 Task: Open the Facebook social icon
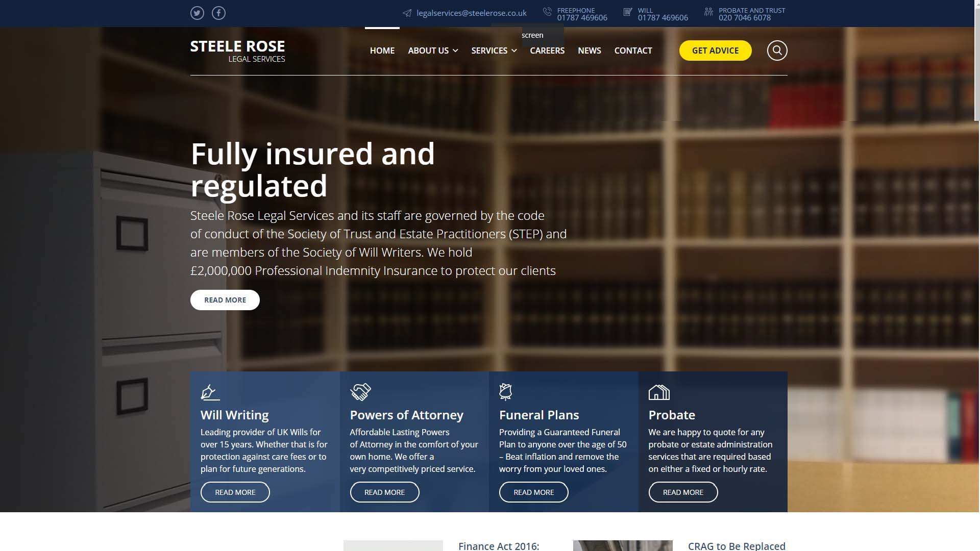(218, 13)
